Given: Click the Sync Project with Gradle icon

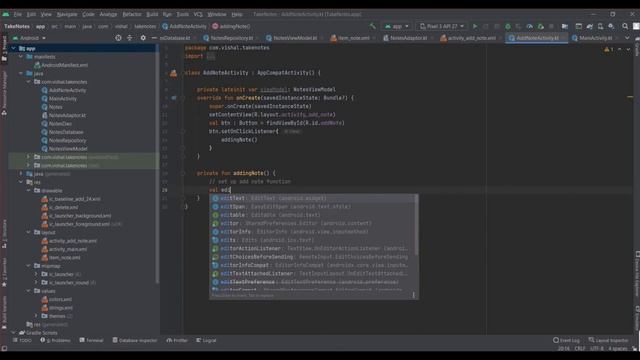Looking at the screenshot, I should 589,26.
